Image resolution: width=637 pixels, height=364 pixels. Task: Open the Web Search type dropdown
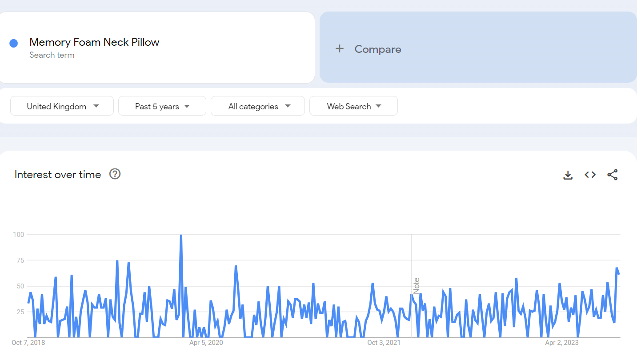pyautogui.click(x=353, y=106)
